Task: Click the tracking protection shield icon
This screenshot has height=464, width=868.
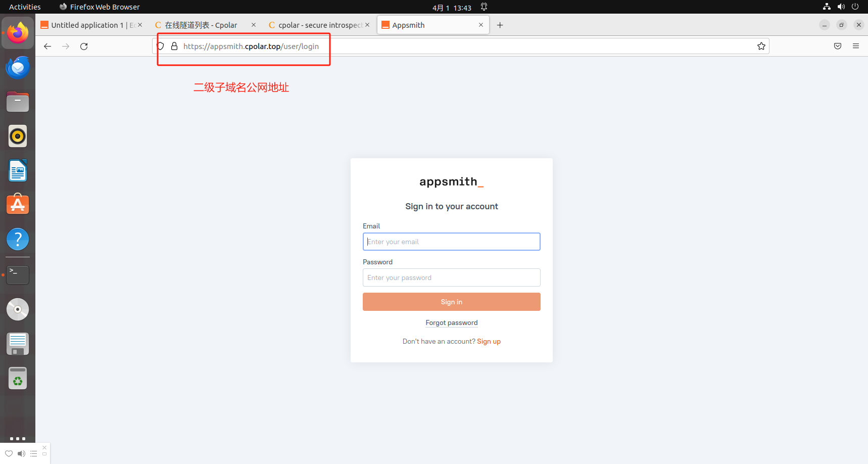Action: tap(160, 46)
